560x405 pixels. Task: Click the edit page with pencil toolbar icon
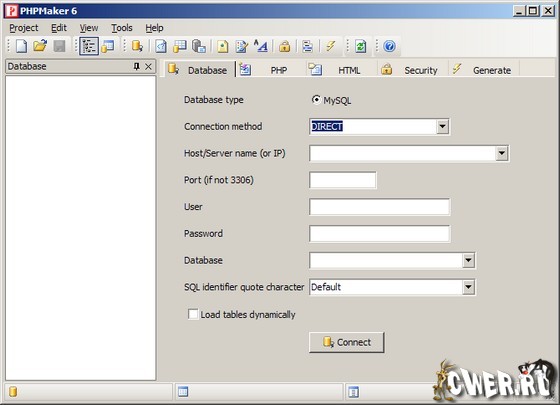[x=242, y=46]
